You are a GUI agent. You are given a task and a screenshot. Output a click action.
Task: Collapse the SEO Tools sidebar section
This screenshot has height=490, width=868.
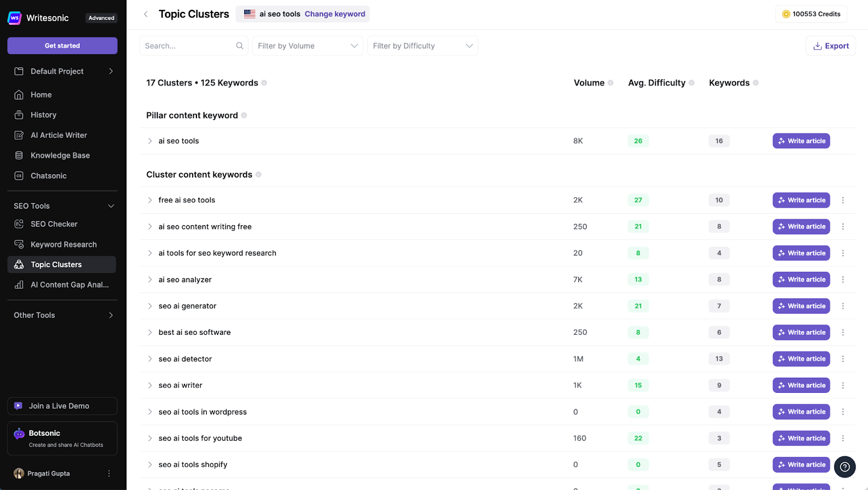[x=111, y=206]
